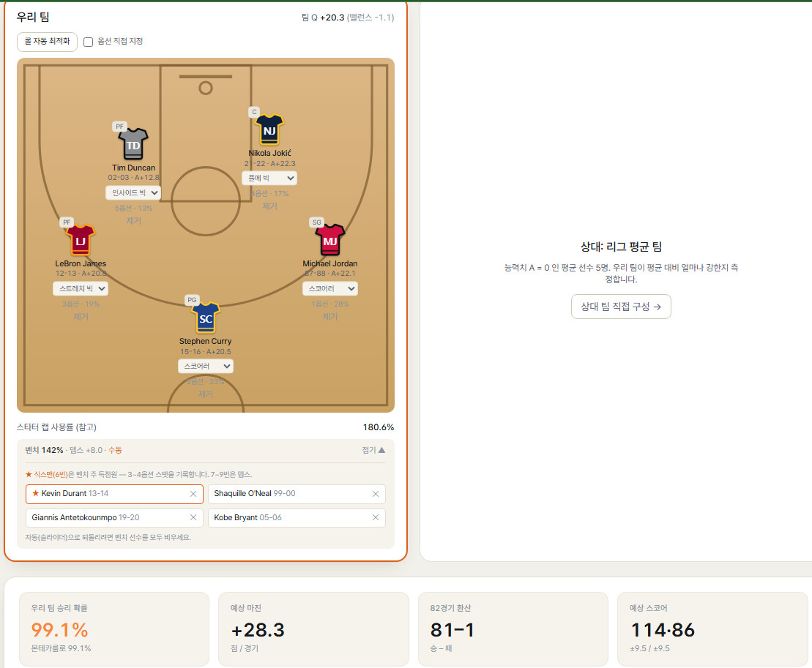Image resolution: width=812 pixels, height=668 pixels.
Task: Remove Giannis Antetokounmpo 19-20 from the bench
Action: [193, 517]
